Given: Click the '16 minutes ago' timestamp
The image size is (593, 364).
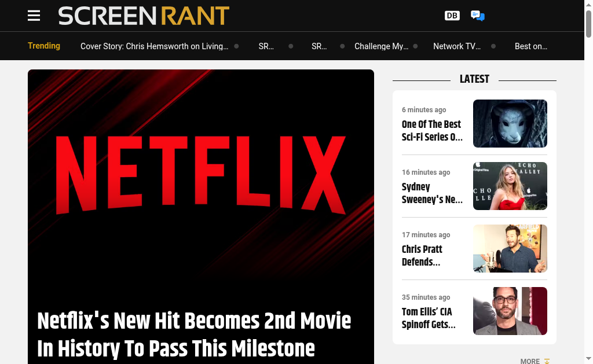Looking at the screenshot, I should tap(426, 172).
